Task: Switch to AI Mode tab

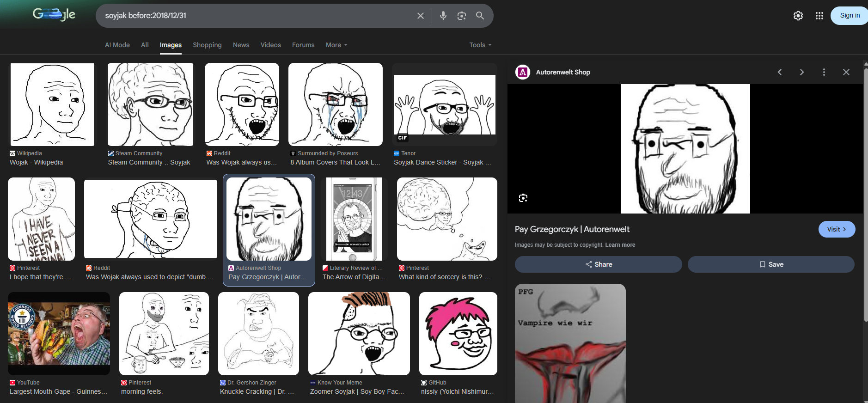Action: pos(117,45)
